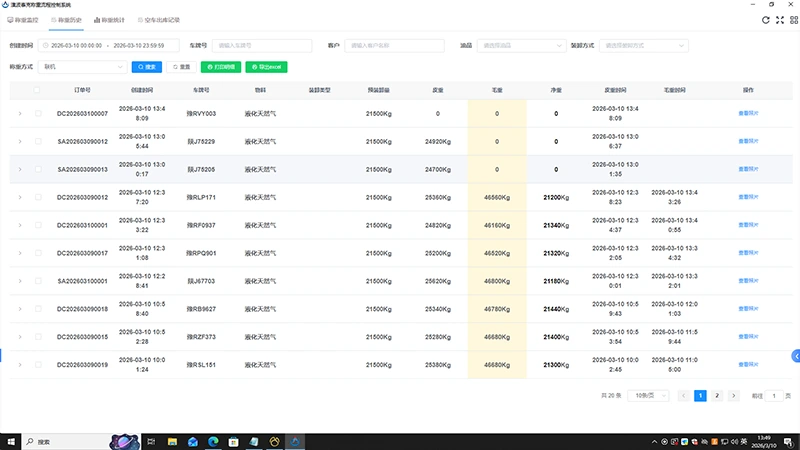Open the notepad-style app on the taskbar
Viewport: 800px width, 450px height.
tap(254, 442)
